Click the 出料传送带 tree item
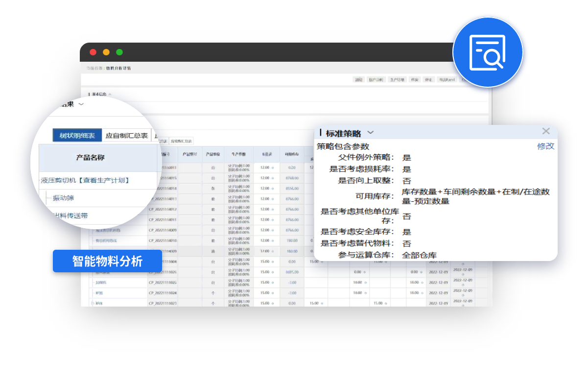Viewport: 588px width, 382px height. point(71,215)
